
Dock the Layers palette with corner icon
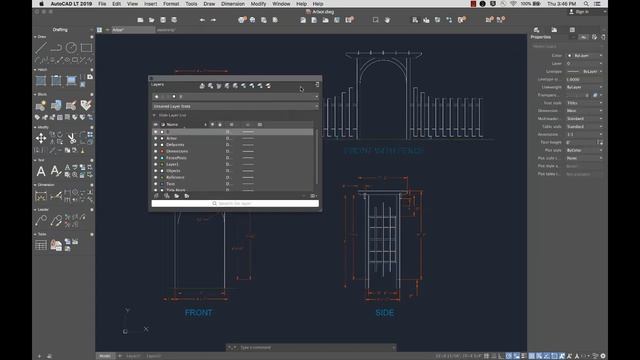pyautogui.click(x=317, y=84)
